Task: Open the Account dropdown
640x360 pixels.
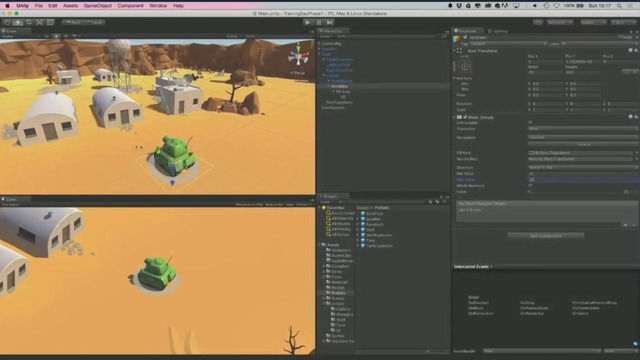Action: [560, 22]
